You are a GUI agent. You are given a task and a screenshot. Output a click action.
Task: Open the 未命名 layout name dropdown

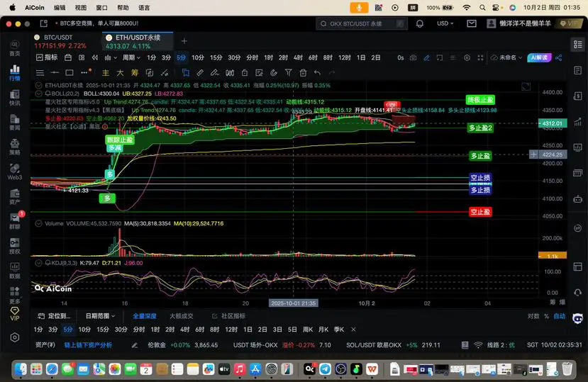coord(506,57)
